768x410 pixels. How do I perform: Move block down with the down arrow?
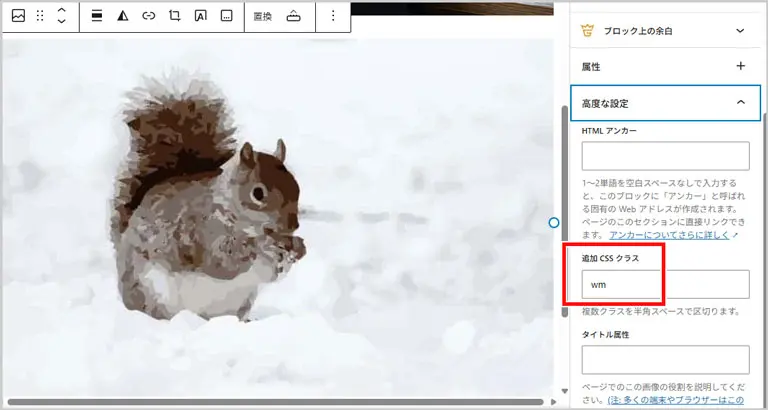pyautogui.click(x=62, y=23)
